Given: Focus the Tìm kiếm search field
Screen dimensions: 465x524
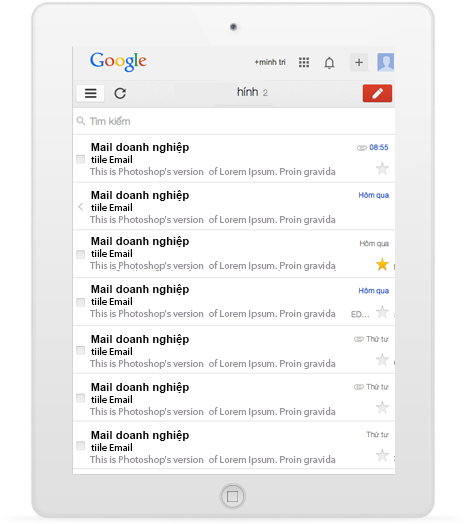Looking at the screenshot, I should 234,121.
